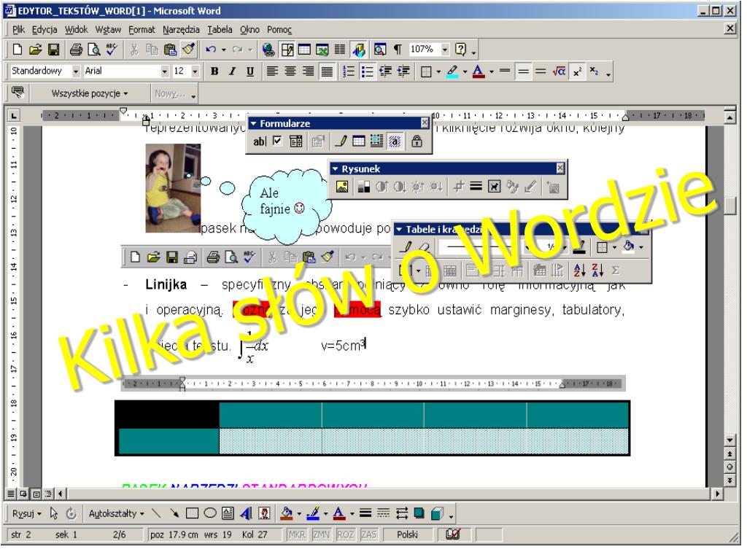Select the rectangle drawing tool
Viewport: 747px width, 560px height.
coord(192,513)
